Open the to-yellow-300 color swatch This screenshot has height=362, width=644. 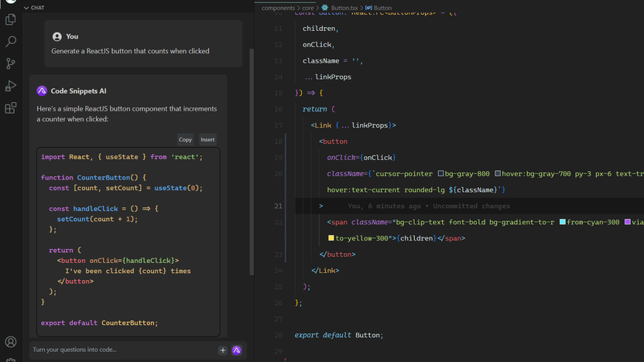tap(331, 238)
